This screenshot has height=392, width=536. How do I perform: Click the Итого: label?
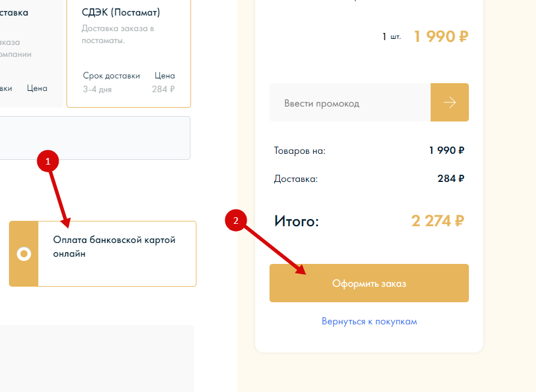click(296, 221)
